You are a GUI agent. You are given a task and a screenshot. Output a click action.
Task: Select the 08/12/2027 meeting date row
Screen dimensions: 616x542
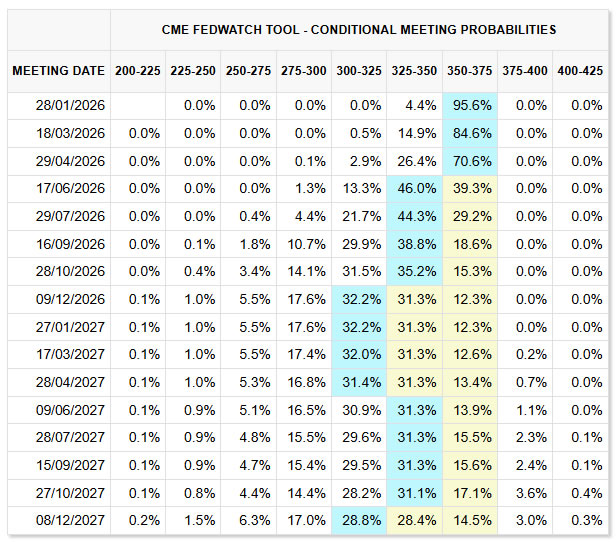pos(69,520)
